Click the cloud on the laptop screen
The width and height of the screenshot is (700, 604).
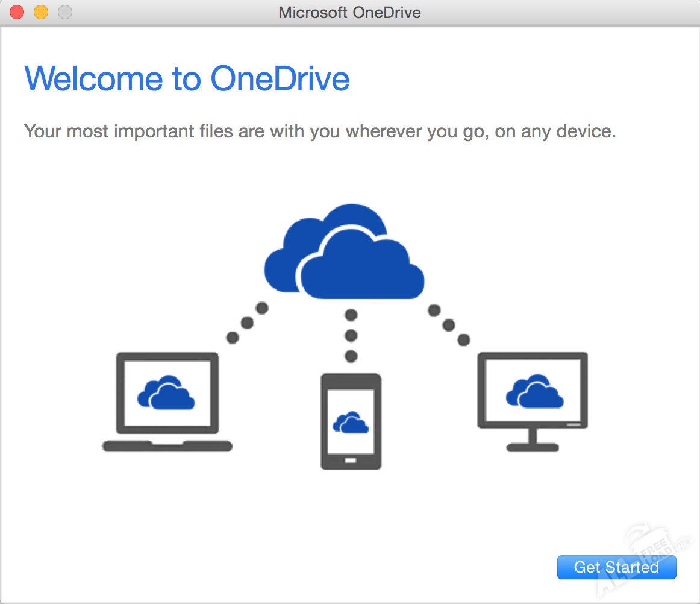tap(166, 392)
